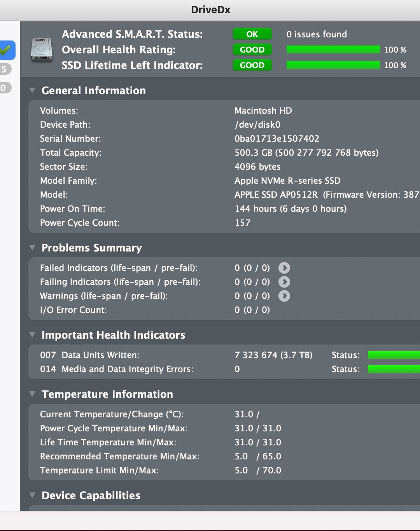The image size is (420, 531).
Task: Collapse the Temperature Information section
Action: pyautogui.click(x=32, y=394)
